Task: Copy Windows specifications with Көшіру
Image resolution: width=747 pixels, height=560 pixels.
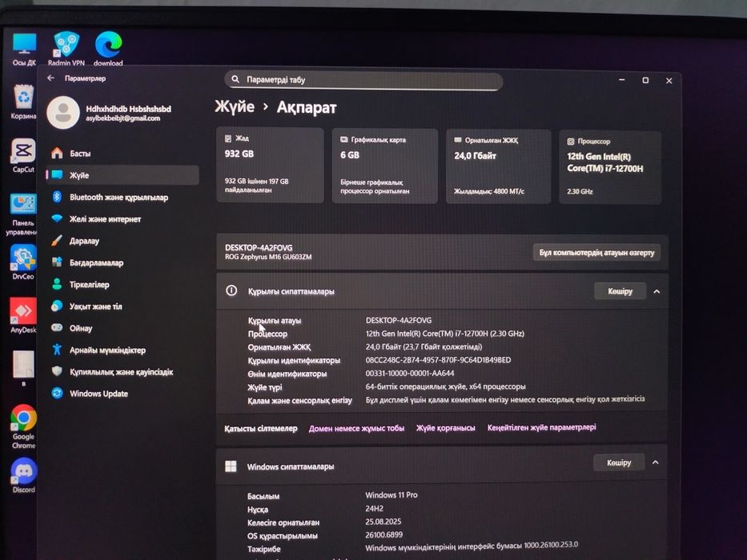Action: point(619,462)
